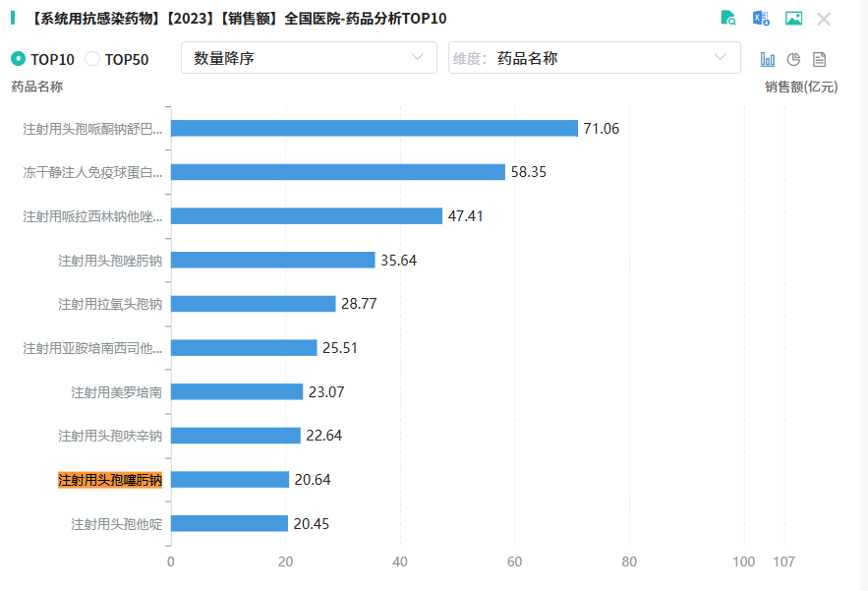Select the TOP10 radio button
The width and height of the screenshot is (868, 591).
[x=19, y=59]
